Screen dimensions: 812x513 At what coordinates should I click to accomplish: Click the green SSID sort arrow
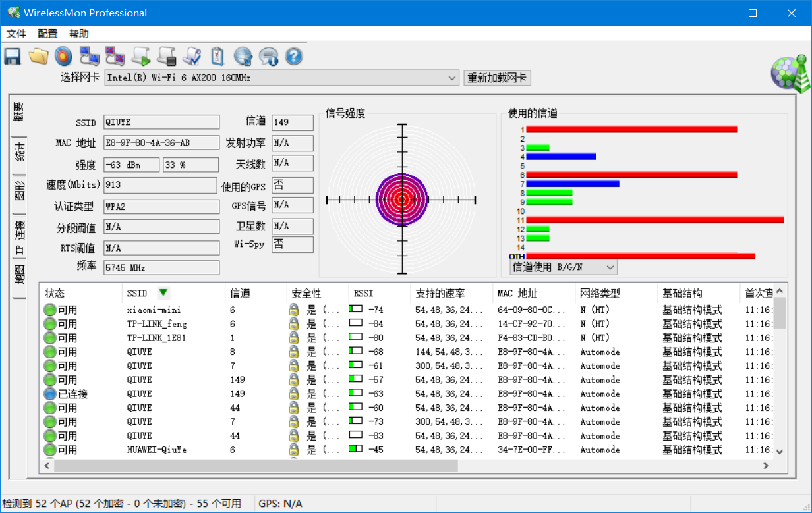pyautogui.click(x=163, y=293)
